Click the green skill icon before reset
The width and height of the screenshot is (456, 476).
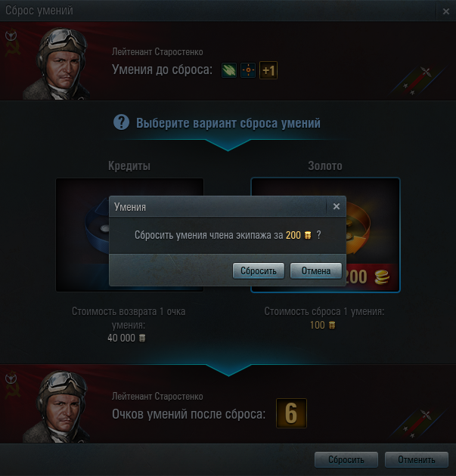point(229,70)
